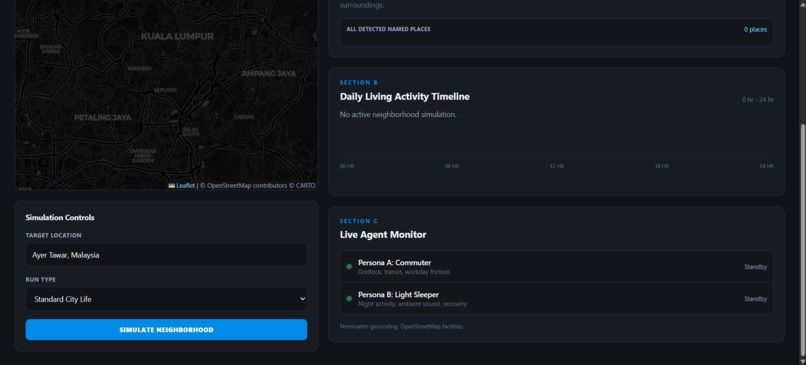Click the Live Agent Monitor heading
Image resolution: width=806 pixels, height=365 pixels.
pos(383,235)
